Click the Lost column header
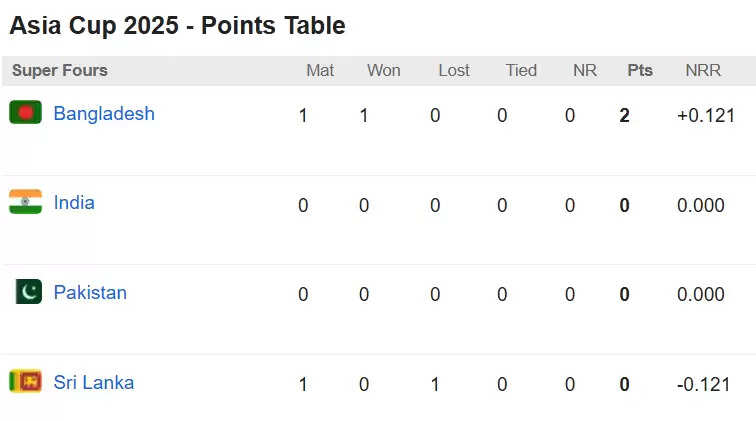The width and height of the screenshot is (756, 421). point(454,70)
